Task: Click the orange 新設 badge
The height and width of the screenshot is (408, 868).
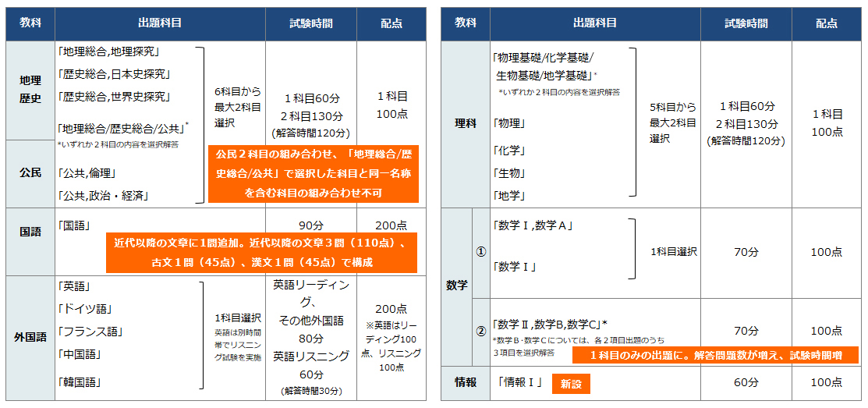Action: coord(571,383)
